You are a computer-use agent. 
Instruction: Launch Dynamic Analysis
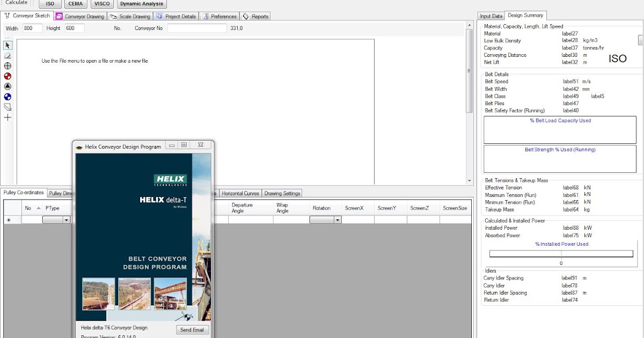pos(142,4)
